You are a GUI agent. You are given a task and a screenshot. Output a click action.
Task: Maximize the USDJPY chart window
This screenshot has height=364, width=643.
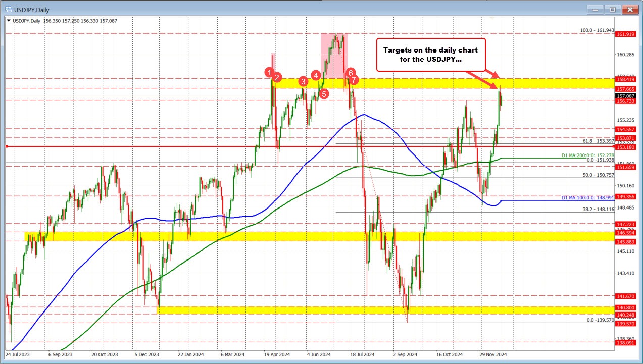coord(612,9)
